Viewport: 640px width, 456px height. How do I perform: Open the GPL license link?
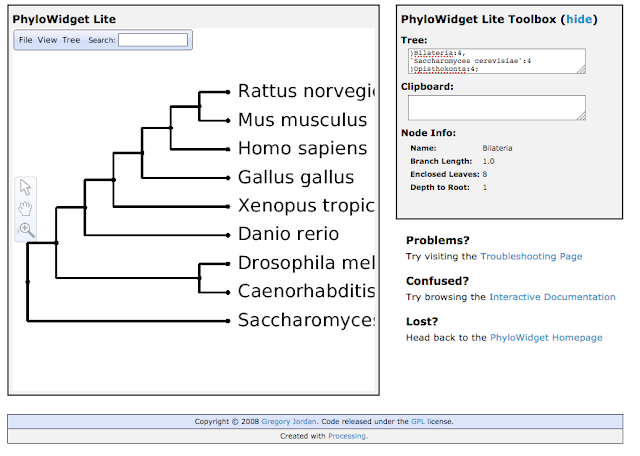(418, 422)
